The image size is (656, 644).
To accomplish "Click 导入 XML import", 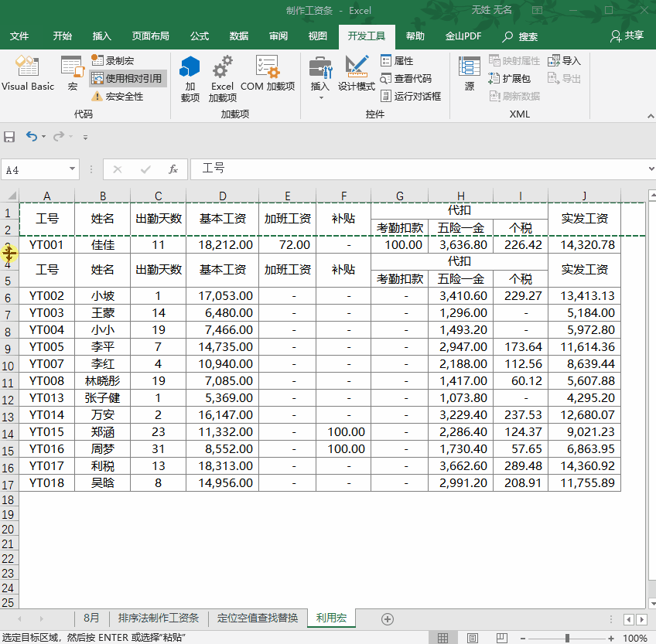I will coord(565,60).
